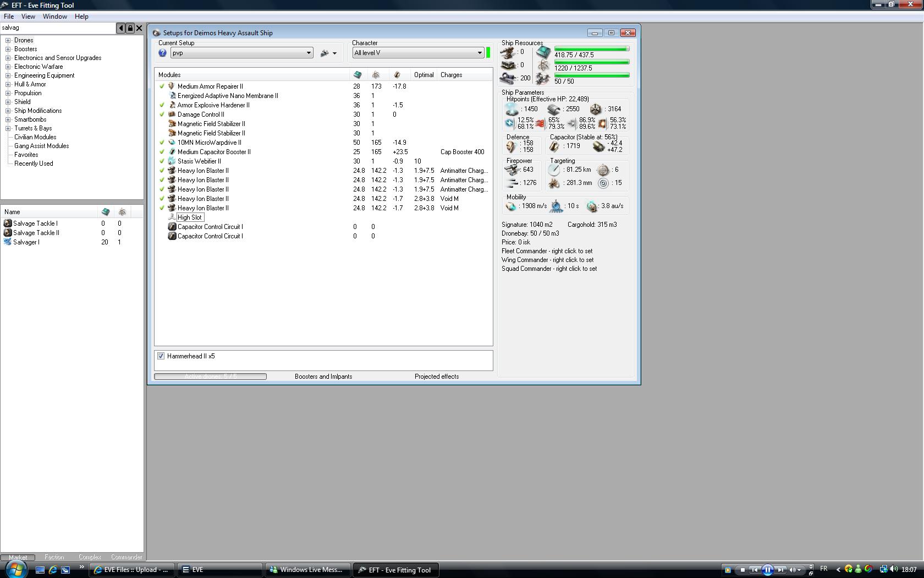Set Fleet Commander via its label
The height and width of the screenshot is (578, 924).
tap(547, 251)
